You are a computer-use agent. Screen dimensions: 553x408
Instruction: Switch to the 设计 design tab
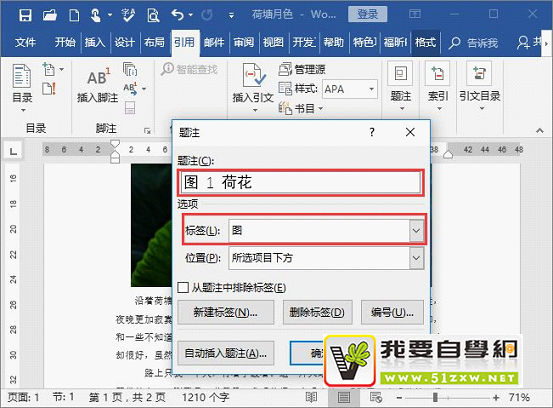[x=124, y=42]
